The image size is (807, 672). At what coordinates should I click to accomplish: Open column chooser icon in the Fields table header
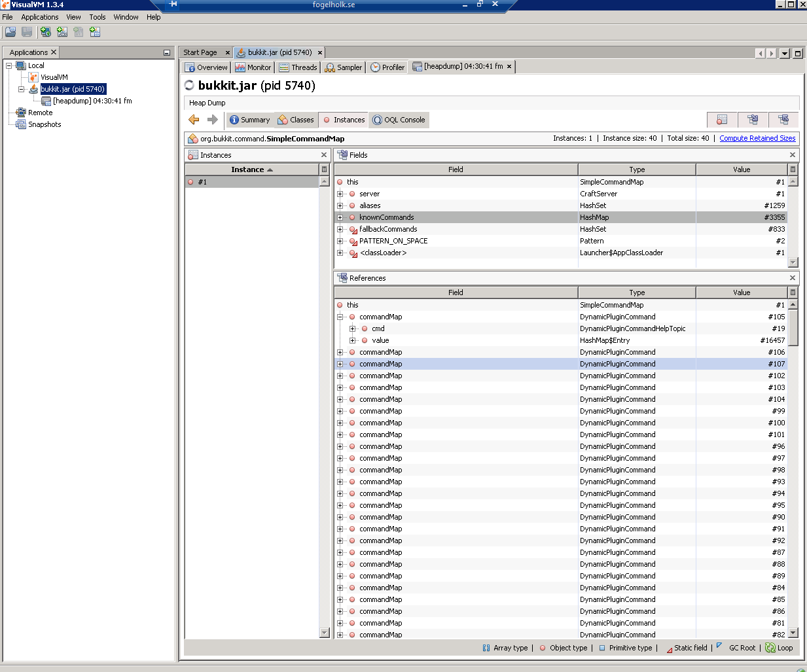[793, 169]
